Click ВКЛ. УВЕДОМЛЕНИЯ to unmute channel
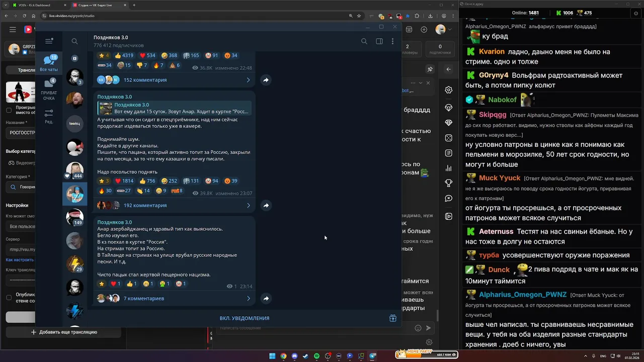The height and width of the screenshot is (362, 644). tap(245, 318)
